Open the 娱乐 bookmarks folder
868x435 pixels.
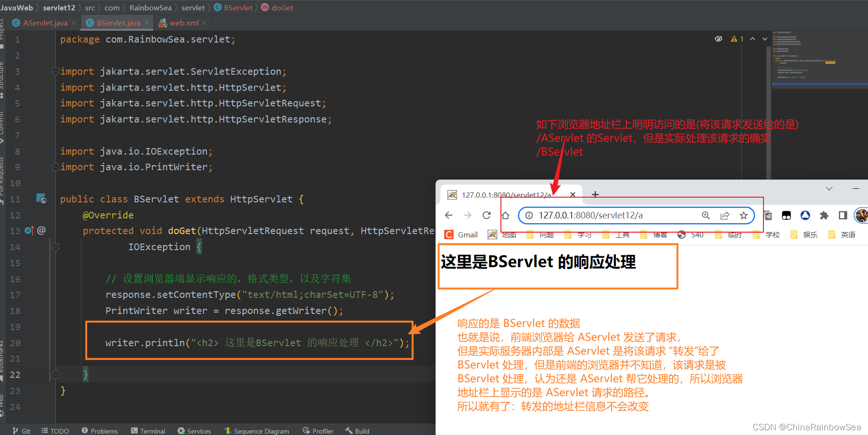804,235
